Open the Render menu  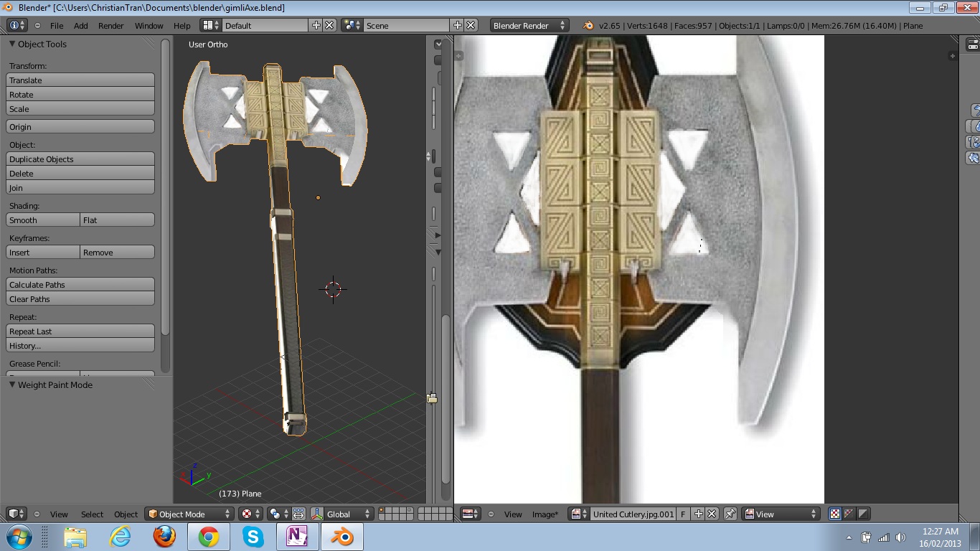(111, 25)
